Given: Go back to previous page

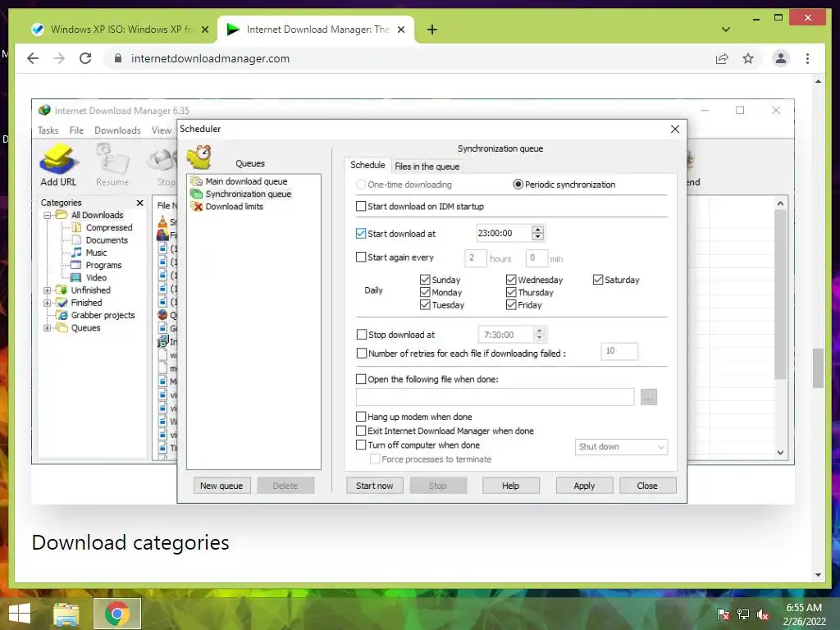Looking at the screenshot, I should coord(33,58).
